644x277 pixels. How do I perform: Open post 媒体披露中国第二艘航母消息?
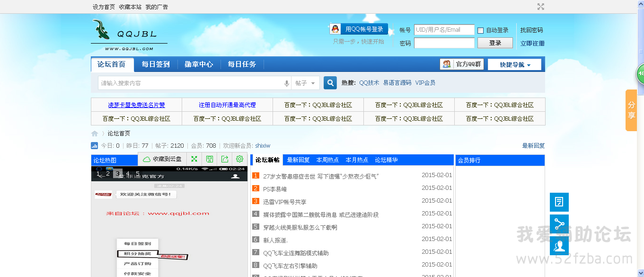point(321,214)
